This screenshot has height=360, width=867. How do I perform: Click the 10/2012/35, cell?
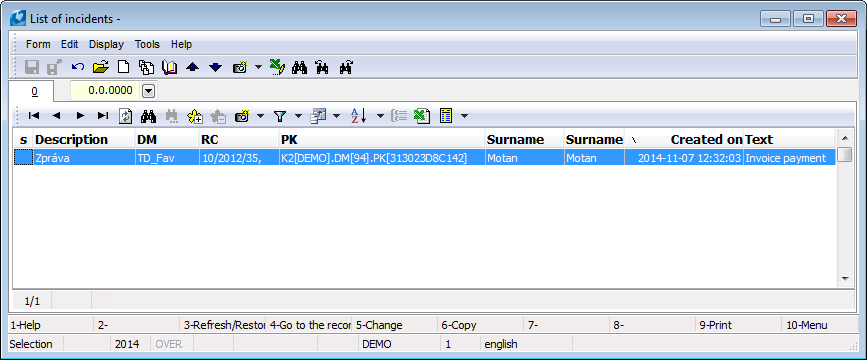(x=239, y=158)
